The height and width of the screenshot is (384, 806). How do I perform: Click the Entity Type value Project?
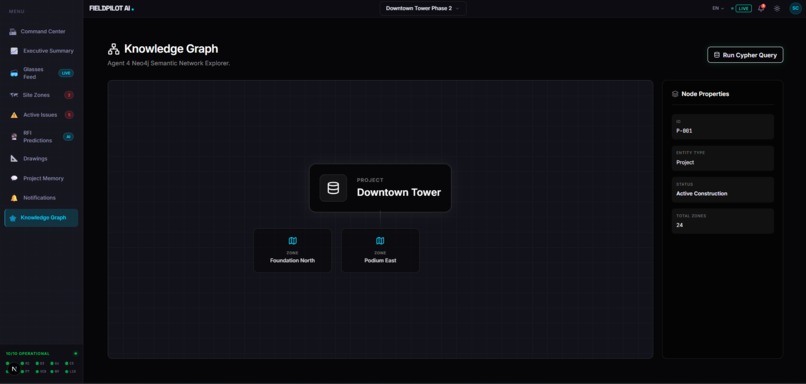(x=685, y=162)
